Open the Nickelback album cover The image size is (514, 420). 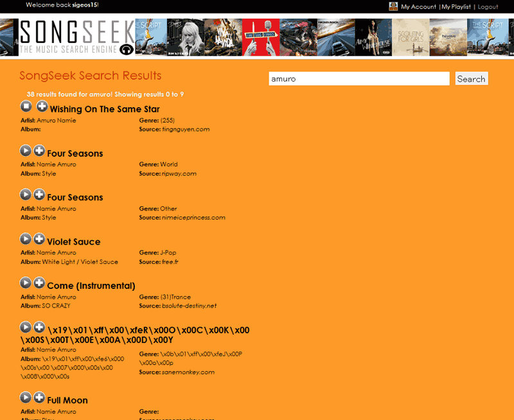tap(336, 37)
